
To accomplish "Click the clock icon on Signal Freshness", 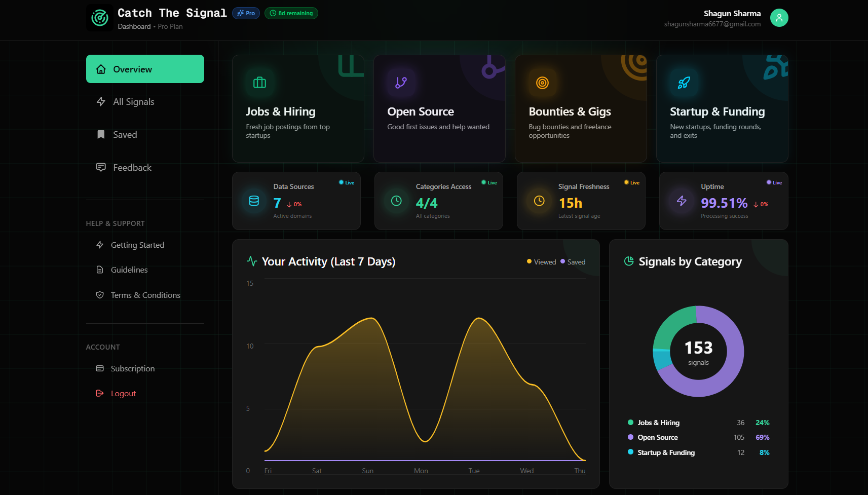I will coord(538,201).
